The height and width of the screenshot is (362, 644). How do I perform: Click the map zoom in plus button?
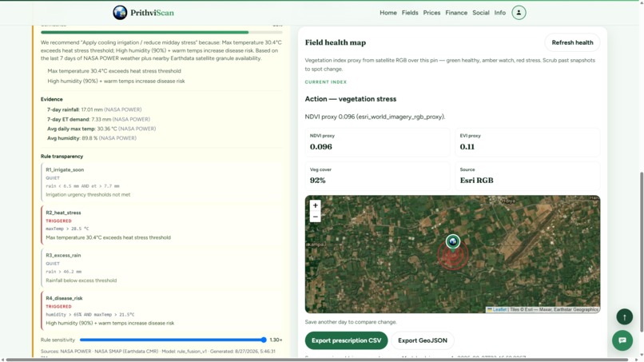[x=315, y=205]
